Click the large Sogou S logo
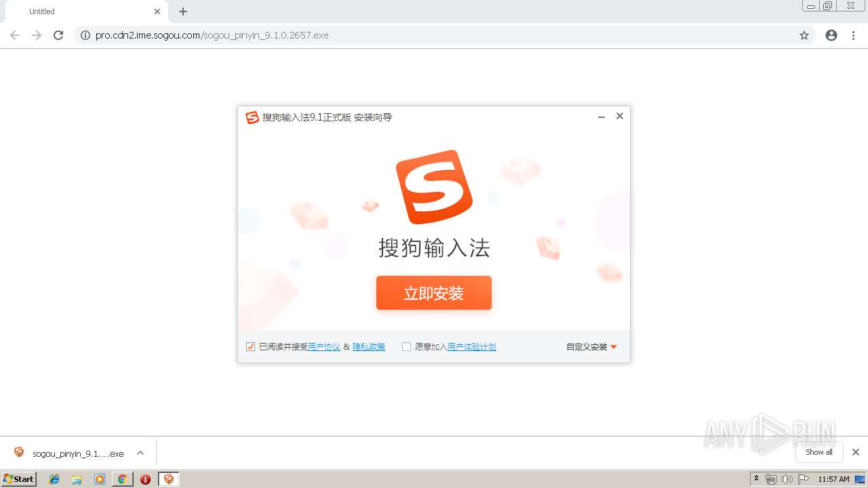This screenshot has height=488, width=868. click(434, 187)
